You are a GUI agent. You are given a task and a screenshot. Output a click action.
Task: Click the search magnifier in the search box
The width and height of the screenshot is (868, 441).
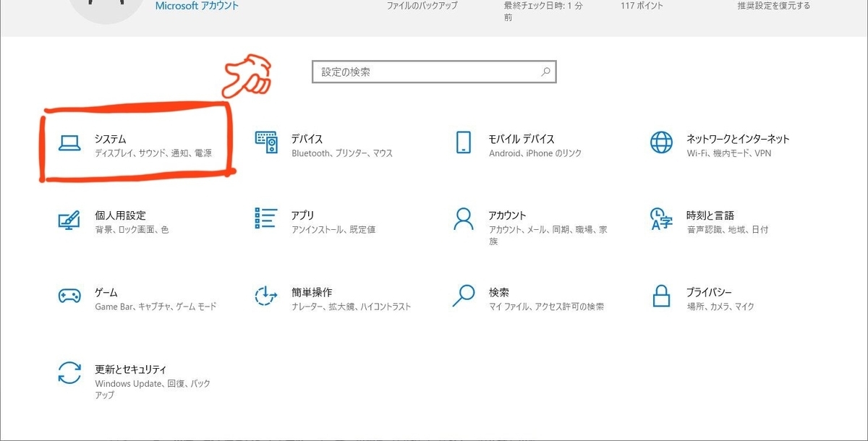(546, 72)
